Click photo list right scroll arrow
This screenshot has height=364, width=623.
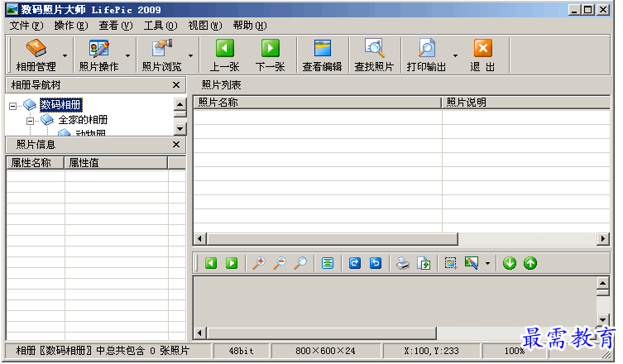[603, 239]
